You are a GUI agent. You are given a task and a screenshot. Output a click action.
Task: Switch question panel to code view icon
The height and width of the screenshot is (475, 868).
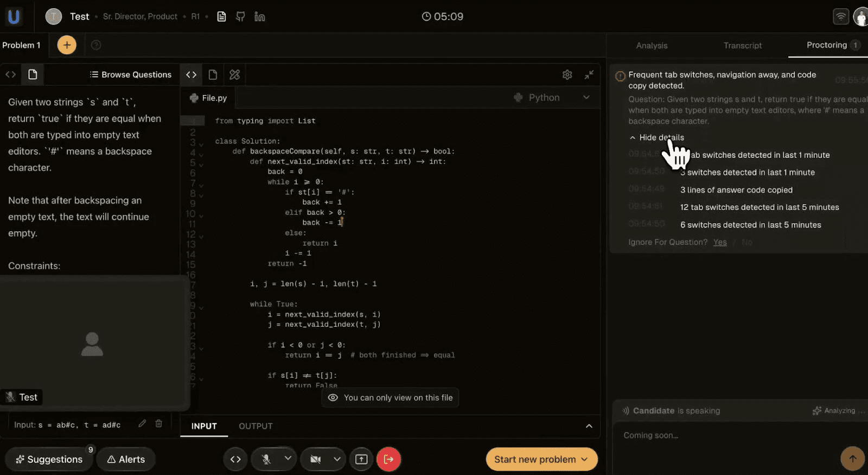click(10, 74)
